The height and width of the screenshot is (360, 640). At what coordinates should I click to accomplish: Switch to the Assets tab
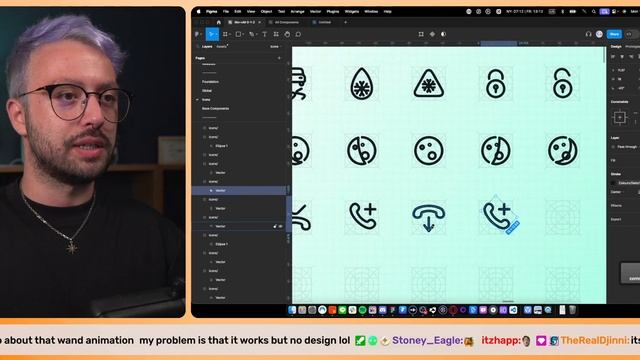[x=222, y=47]
